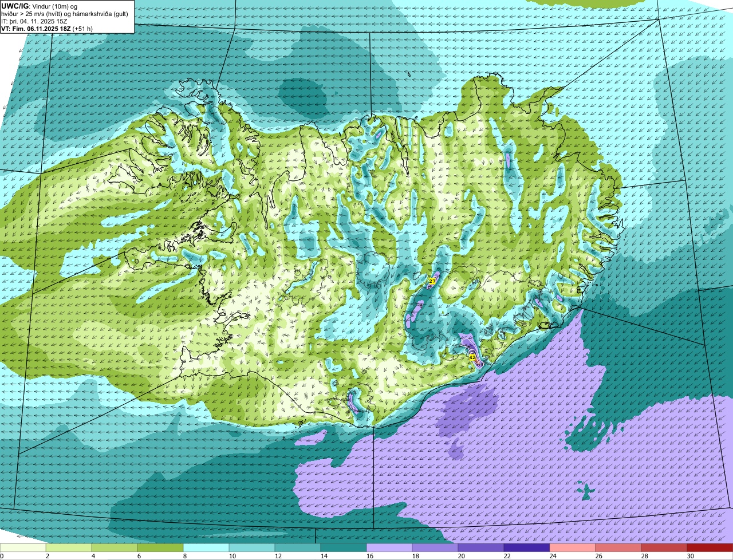This screenshot has width=733, height=560.
Task: Select the light cyan 8–10 legend swatch
Action: point(206,547)
